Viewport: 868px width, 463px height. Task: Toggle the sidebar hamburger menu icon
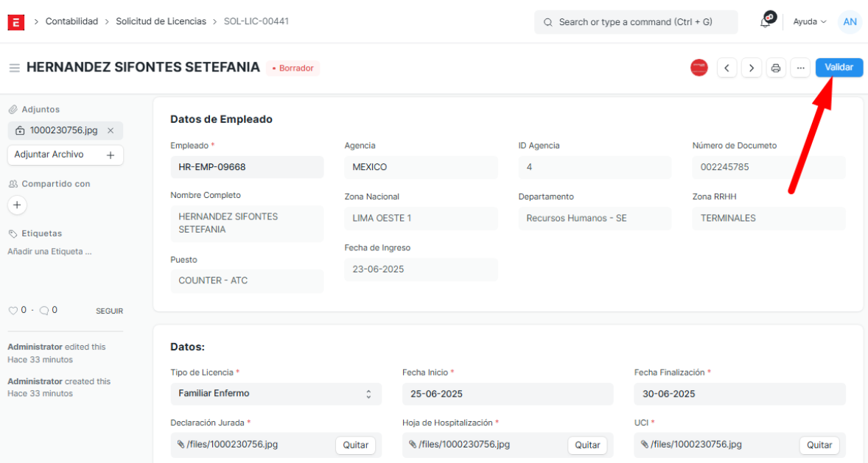[x=14, y=68]
